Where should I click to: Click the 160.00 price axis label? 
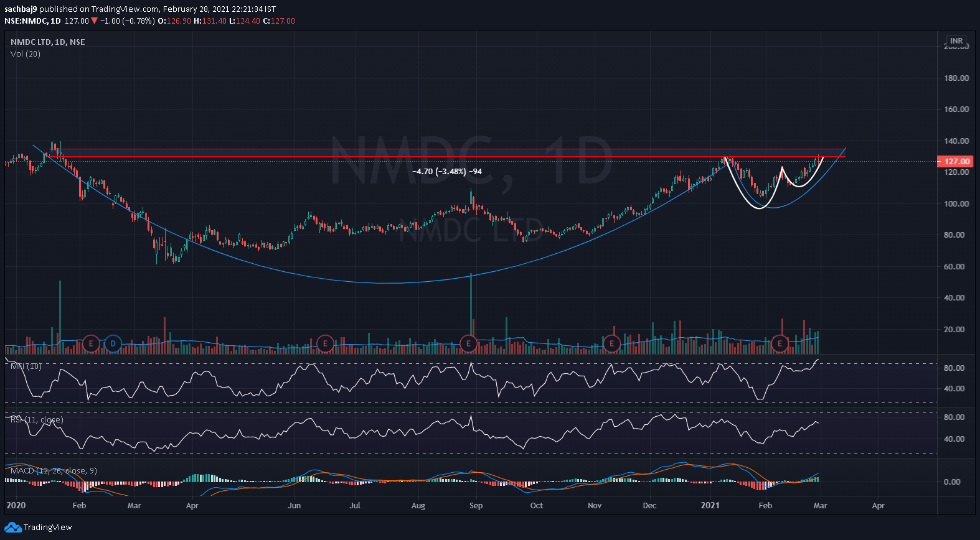[x=956, y=109]
